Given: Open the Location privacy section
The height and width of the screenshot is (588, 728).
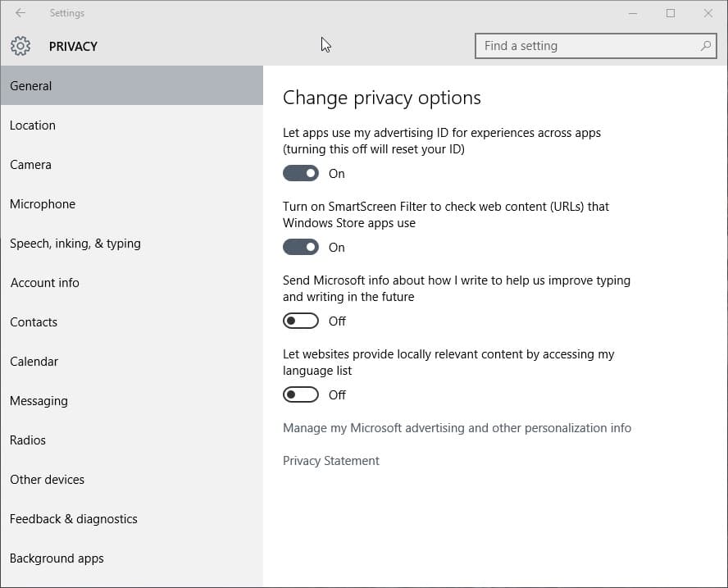Looking at the screenshot, I should click(33, 125).
